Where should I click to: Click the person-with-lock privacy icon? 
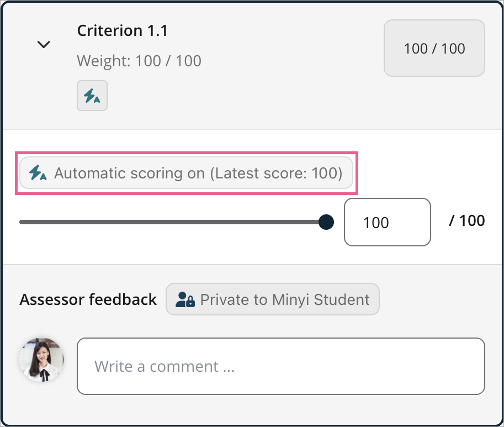[185, 299]
